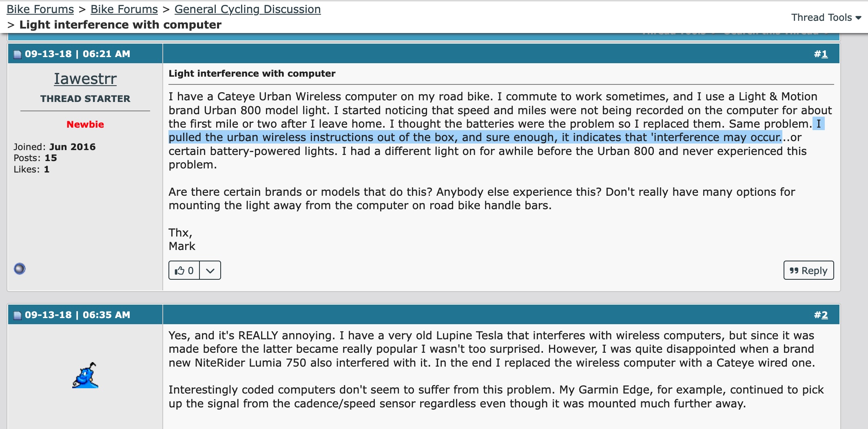The width and height of the screenshot is (868, 429).
Task: Open the Thread Tools dropdown
Action: 826,18
